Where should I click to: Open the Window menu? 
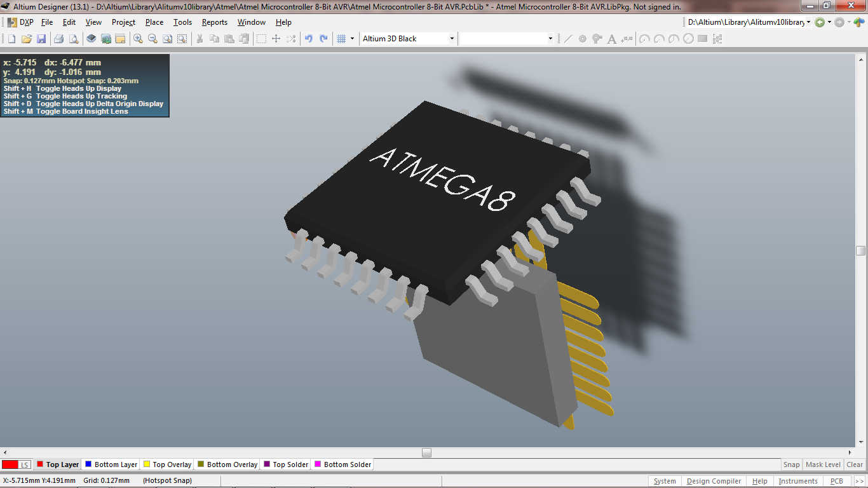252,22
